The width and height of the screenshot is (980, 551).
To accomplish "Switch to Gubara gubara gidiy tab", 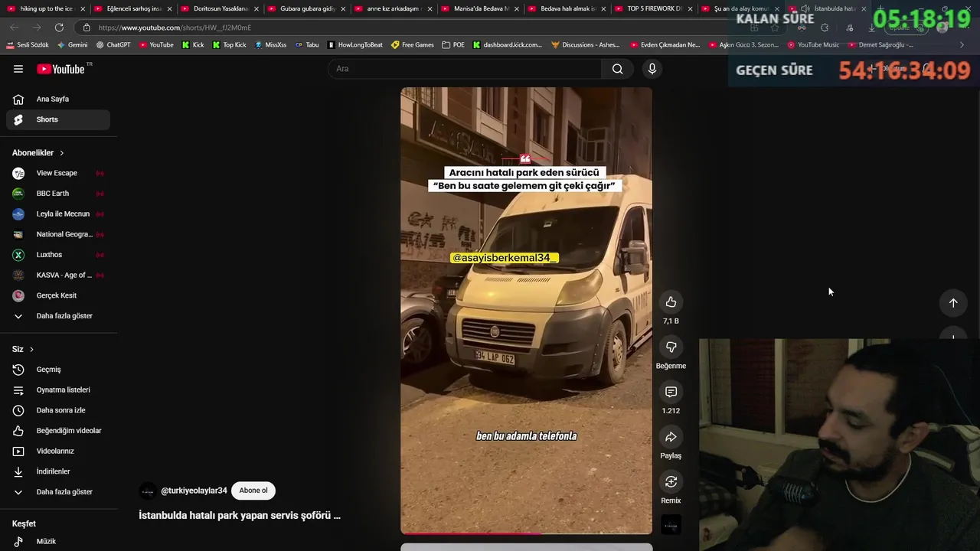I will click(x=305, y=8).
